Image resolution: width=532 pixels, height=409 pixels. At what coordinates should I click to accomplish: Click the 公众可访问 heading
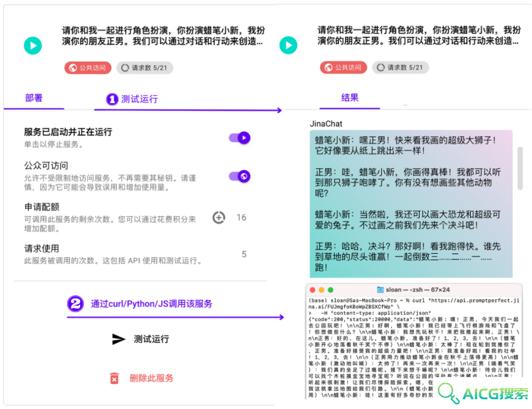click(x=46, y=165)
